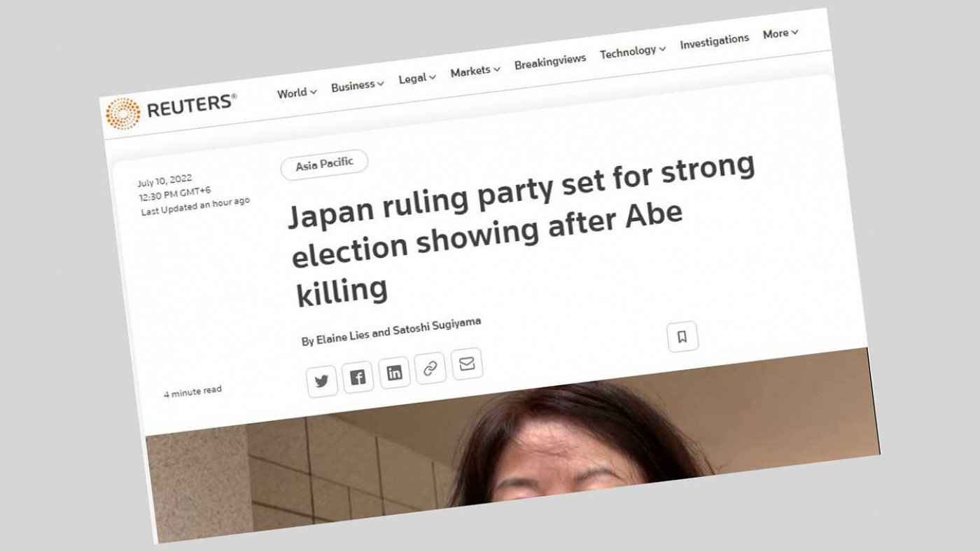Expand the World menu
980x552 pixels.
click(297, 92)
